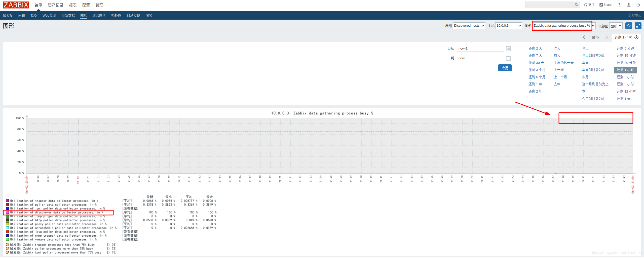Select Last 7 days range
The height and width of the screenshot is (257, 644).
535,55
